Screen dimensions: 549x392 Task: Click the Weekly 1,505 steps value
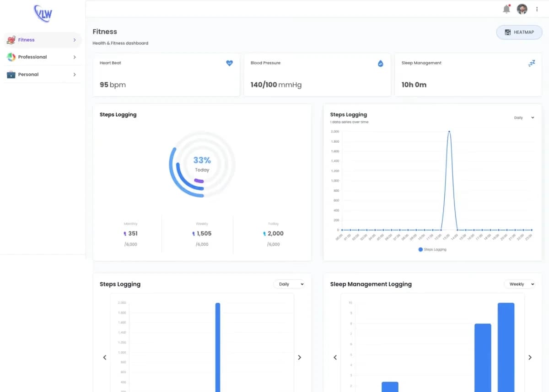(204, 234)
